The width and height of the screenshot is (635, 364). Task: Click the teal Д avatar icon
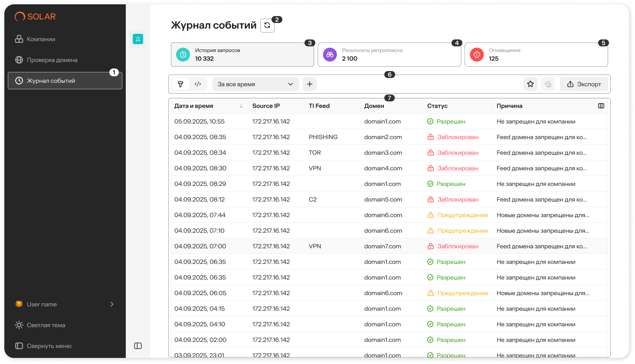click(x=138, y=39)
